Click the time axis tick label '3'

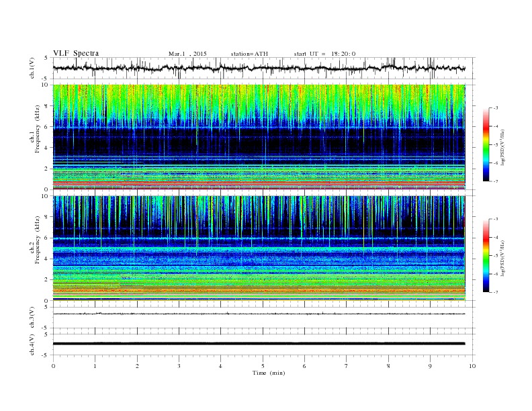click(x=179, y=366)
